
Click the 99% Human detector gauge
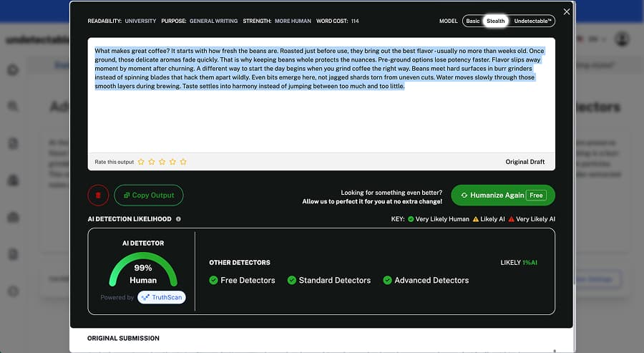point(143,271)
